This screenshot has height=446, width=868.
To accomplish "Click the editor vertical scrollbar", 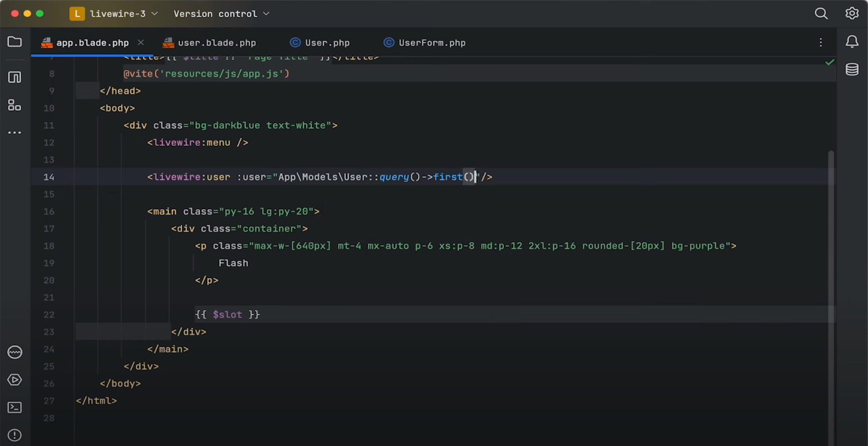I will coord(831,298).
